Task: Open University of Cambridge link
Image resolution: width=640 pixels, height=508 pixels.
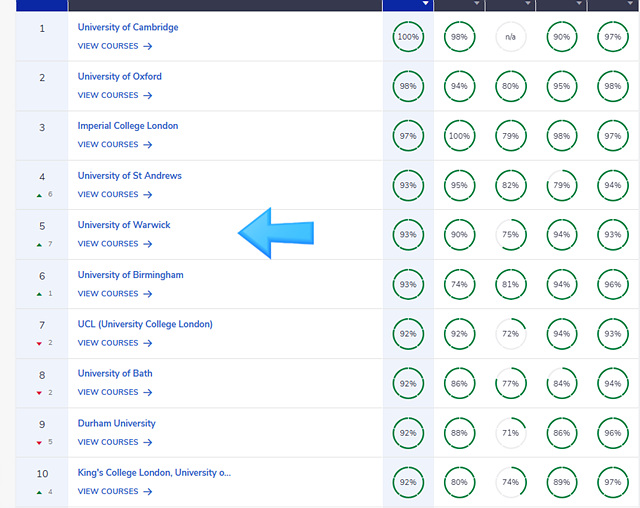Action: pos(128,27)
